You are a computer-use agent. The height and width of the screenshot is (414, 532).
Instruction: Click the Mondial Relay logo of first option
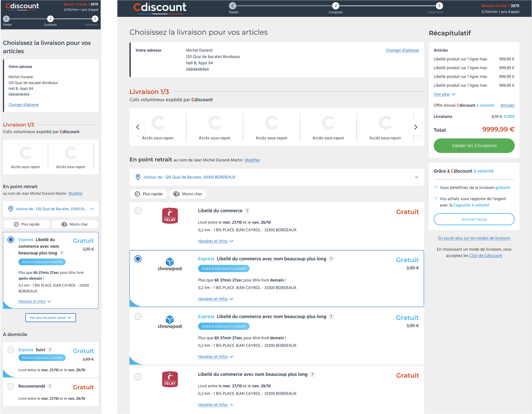coord(170,216)
